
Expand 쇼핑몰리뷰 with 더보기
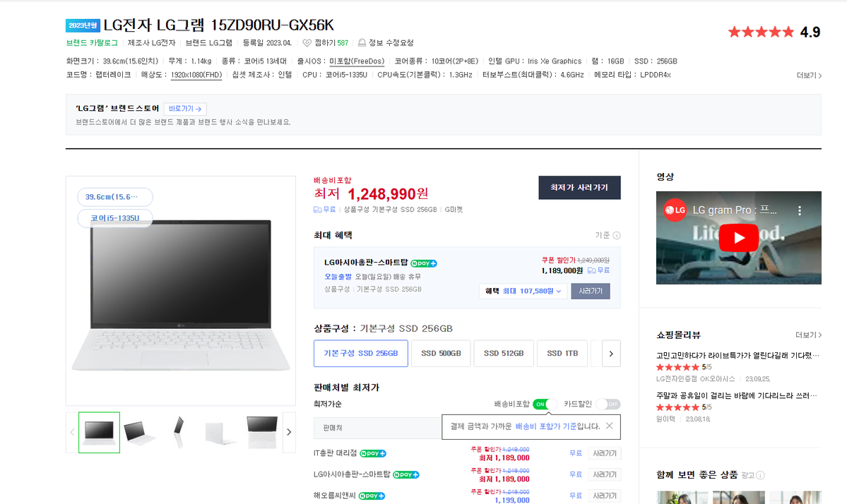coord(808,335)
